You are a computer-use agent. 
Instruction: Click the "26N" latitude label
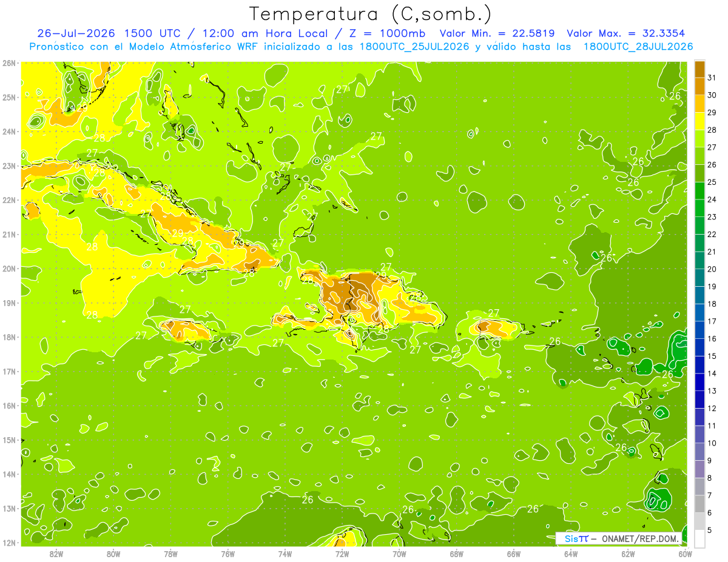tap(9, 63)
